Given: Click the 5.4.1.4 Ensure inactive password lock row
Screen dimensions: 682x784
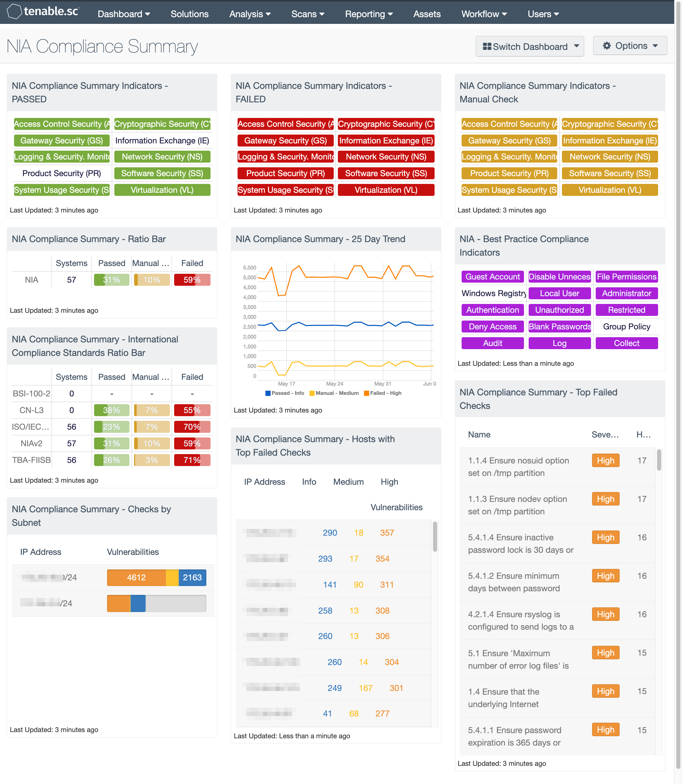Looking at the screenshot, I should click(557, 544).
